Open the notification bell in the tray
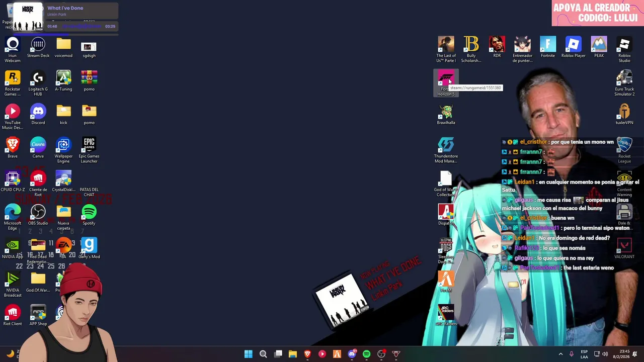 tap(635, 354)
